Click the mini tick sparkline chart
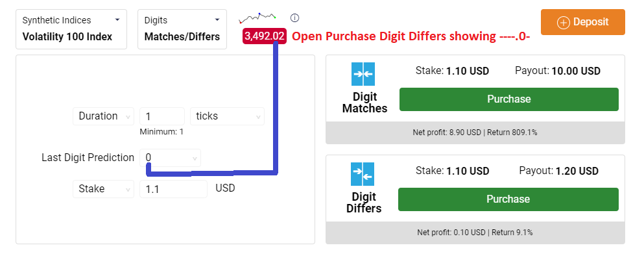 click(x=257, y=18)
